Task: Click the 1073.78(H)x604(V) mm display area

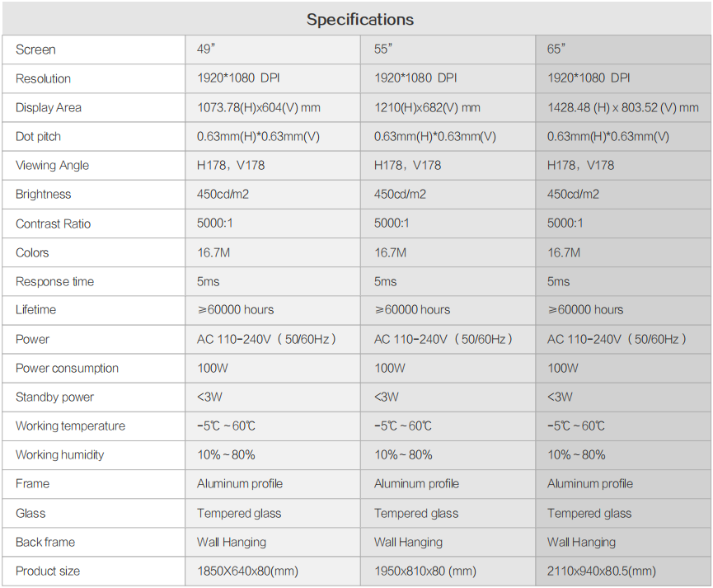Action: click(x=258, y=107)
